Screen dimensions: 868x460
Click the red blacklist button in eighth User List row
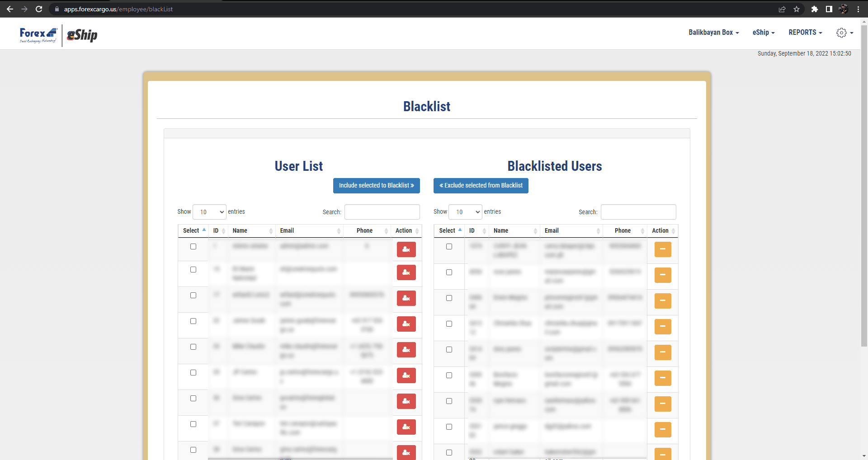406,427
